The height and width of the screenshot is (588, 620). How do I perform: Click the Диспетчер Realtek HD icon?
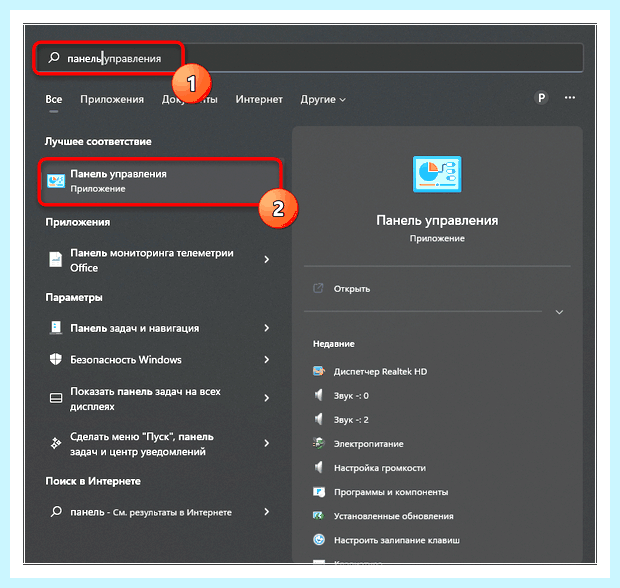click(319, 371)
